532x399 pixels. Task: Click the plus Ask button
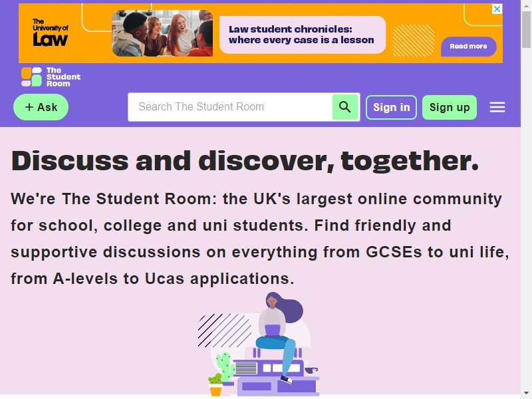click(41, 107)
